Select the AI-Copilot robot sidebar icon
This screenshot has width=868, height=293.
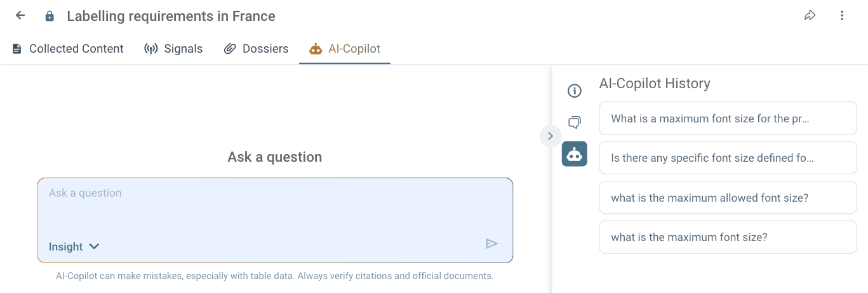[575, 154]
